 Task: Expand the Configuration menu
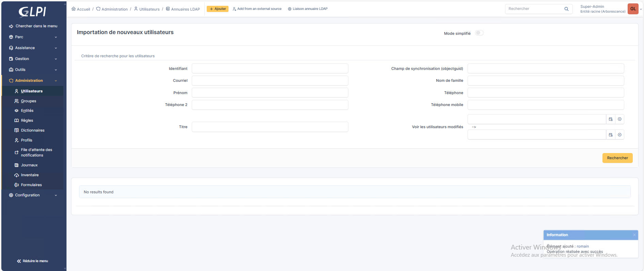tap(33, 195)
